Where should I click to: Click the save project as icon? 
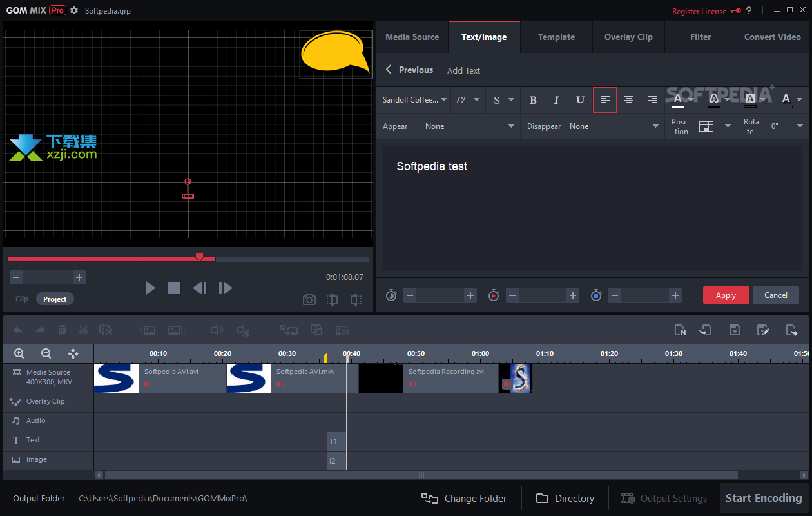763,330
